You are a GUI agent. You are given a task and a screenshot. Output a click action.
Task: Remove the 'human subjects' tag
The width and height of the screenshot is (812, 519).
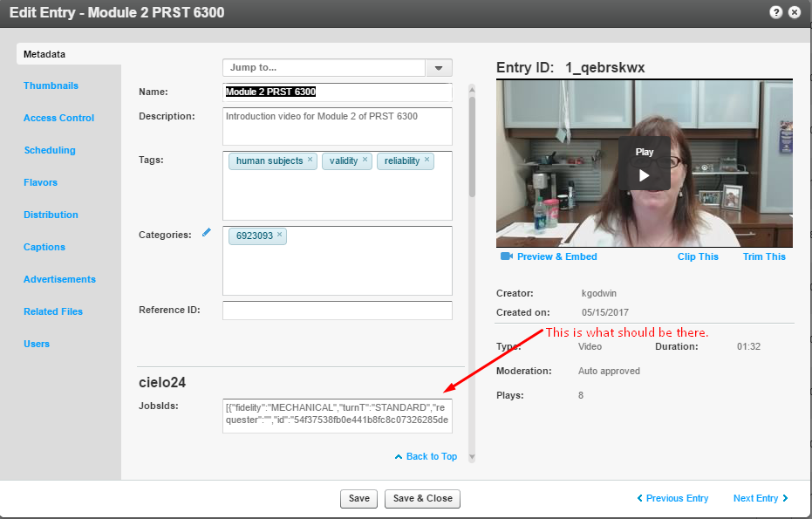click(310, 160)
